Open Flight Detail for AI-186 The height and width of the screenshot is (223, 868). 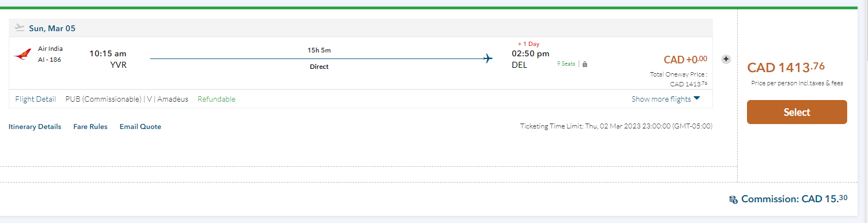point(36,99)
